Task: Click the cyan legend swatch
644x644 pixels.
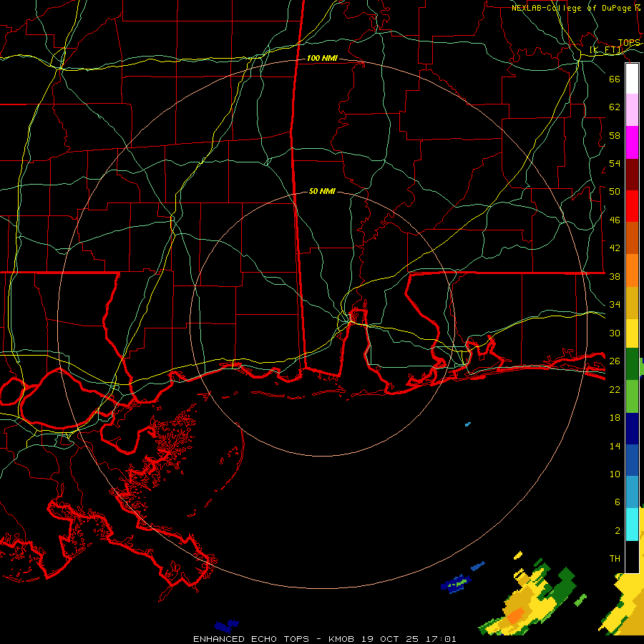Action: click(x=632, y=525)
